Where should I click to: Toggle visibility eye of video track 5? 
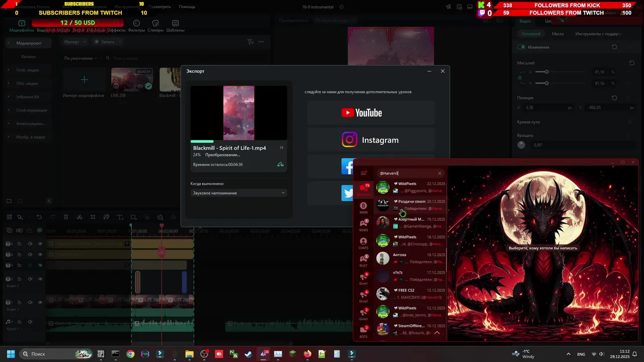(x=40, y=243)
